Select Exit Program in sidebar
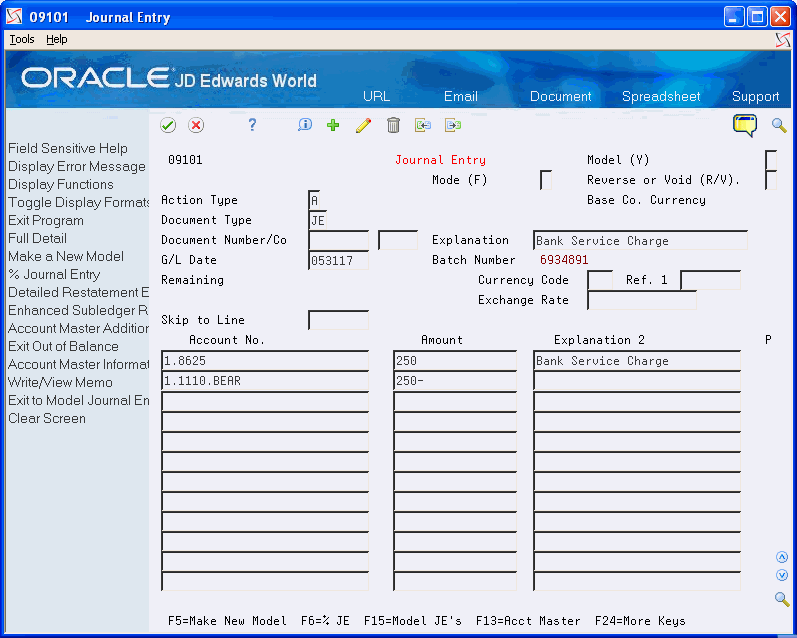The width and height of the screenshot is (797, 638). click(x=46, y=220)
